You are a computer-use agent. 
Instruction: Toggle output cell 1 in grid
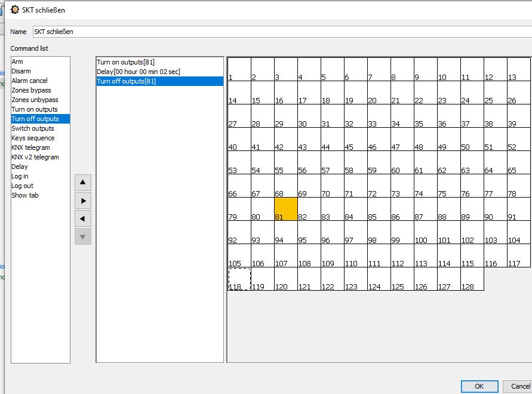pos(239,69)
